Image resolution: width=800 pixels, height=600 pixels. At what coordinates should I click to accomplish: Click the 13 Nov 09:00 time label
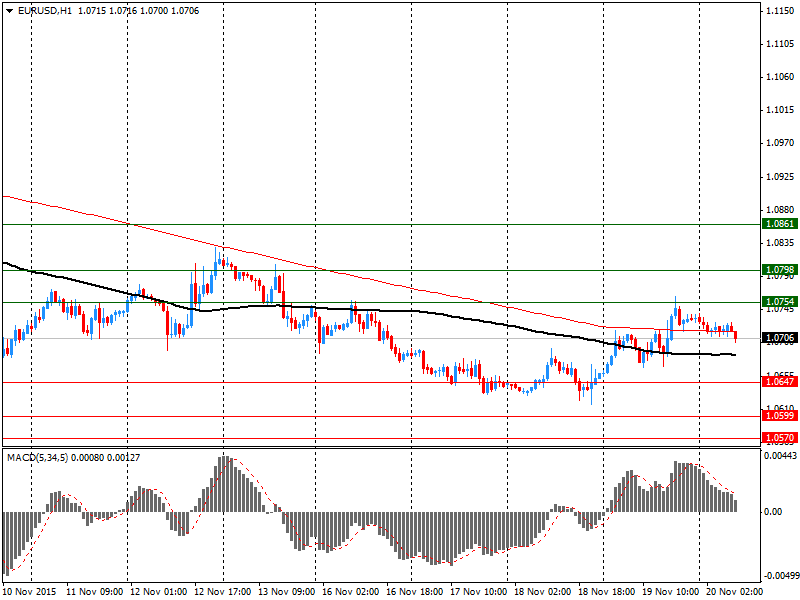click(x=287, y=592)
